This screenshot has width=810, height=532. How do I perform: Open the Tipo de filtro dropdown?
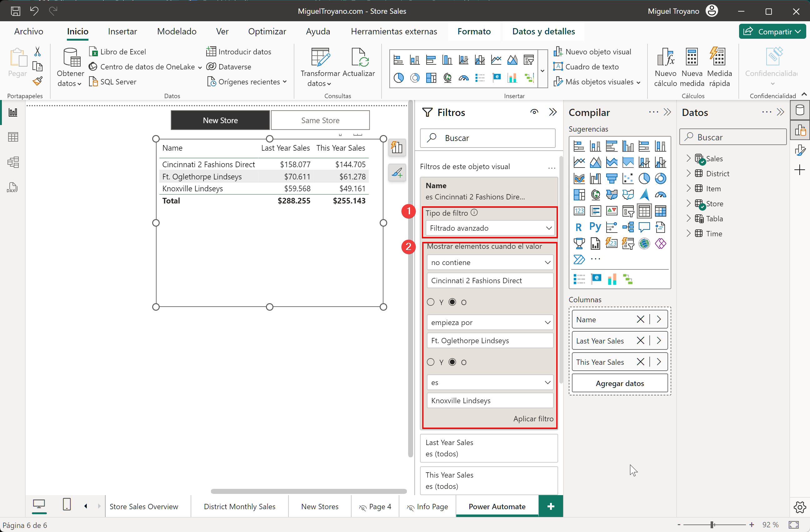490,228
